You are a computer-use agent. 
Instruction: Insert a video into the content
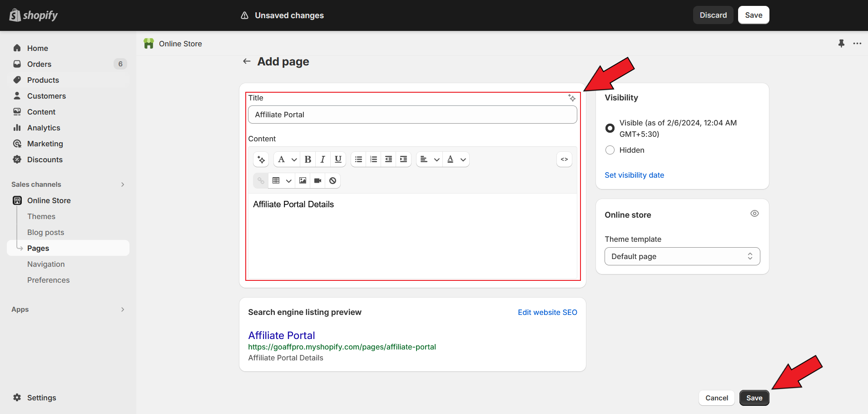pyautogui.click(x=317, y=181)
